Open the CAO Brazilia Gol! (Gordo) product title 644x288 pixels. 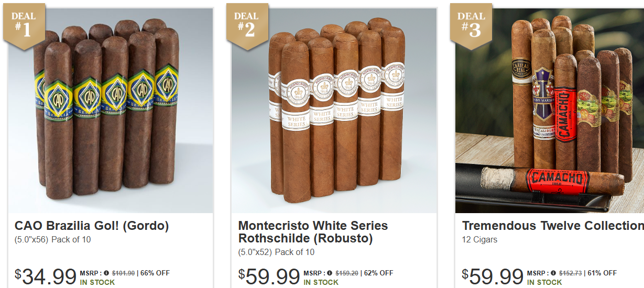(92, 226)
